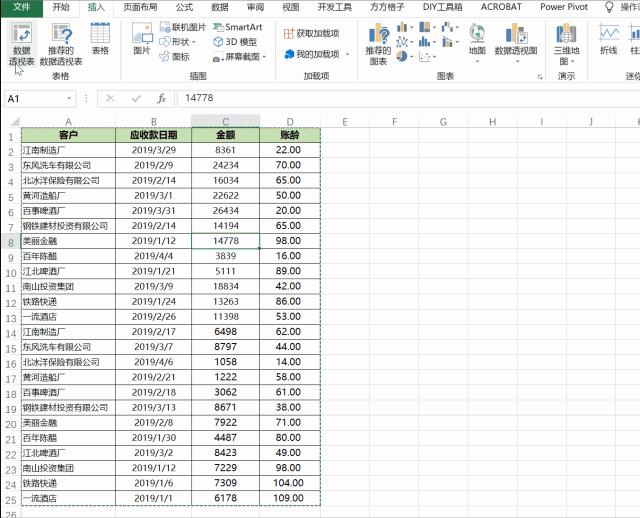This screenshot has height=518, width=640.
Task: Click customer cell 南山投资集团 in row 11
Action: pos(68,287)
